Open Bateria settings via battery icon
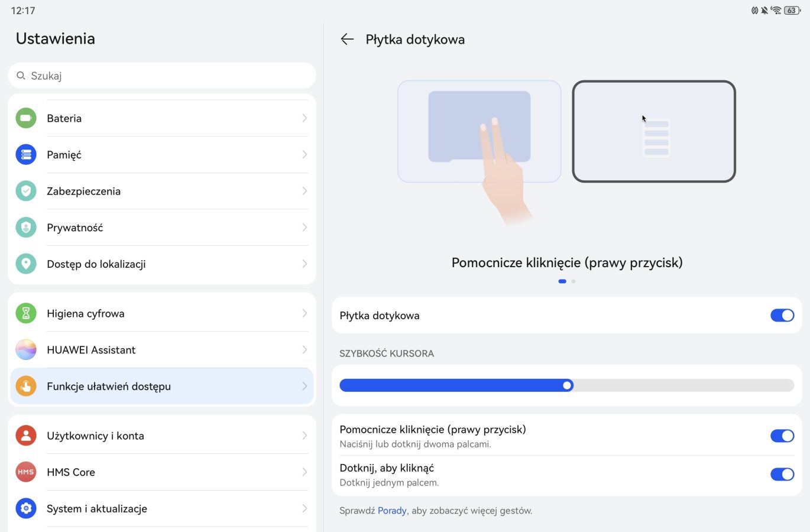This screenshot has height=532, width=810. point(26,118)
